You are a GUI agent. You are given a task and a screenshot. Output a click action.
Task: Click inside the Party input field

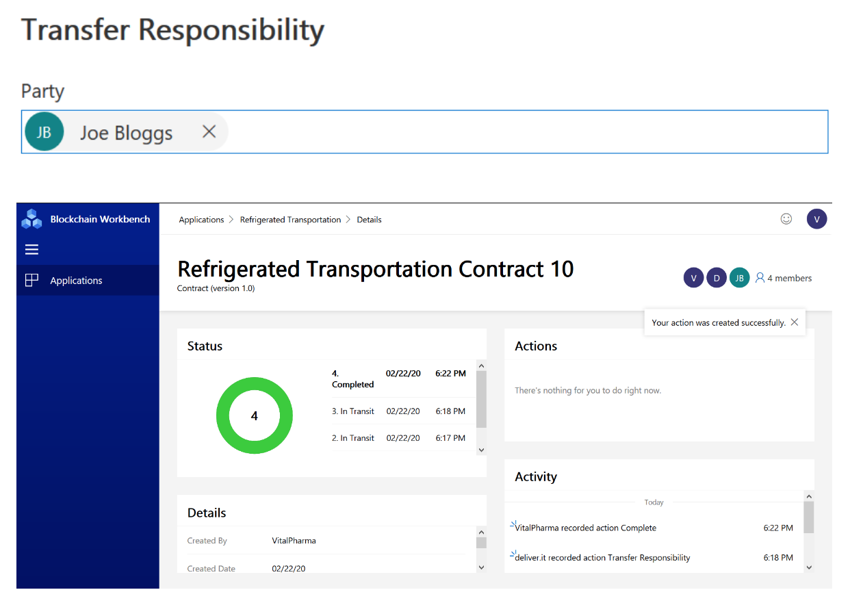click(424, 131)
